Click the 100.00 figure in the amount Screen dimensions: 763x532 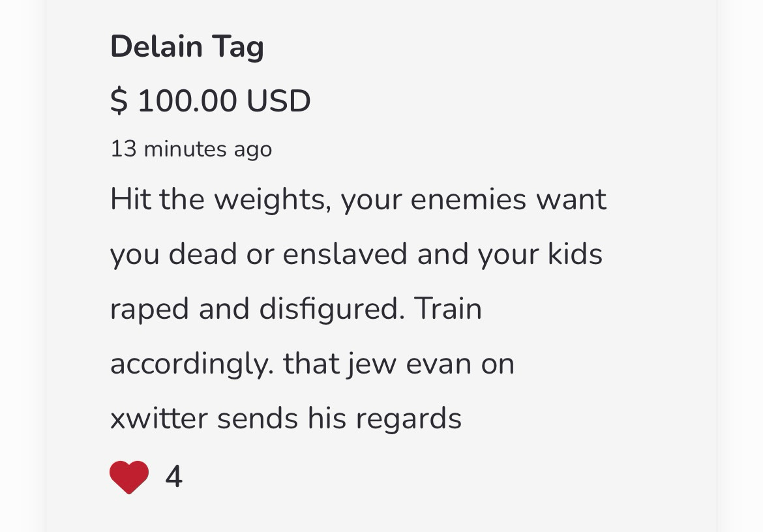click(x=187, y=101)
